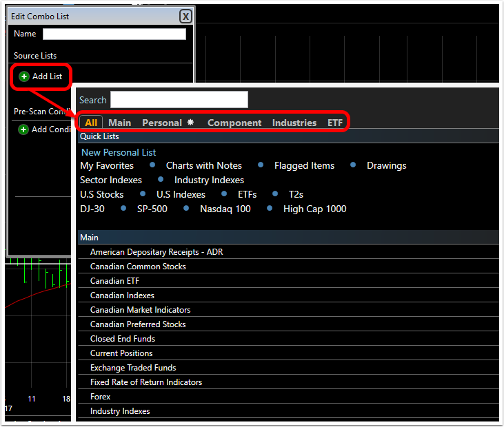
Task: Click Add Condition text button
Action: click(x=51, y=129)
